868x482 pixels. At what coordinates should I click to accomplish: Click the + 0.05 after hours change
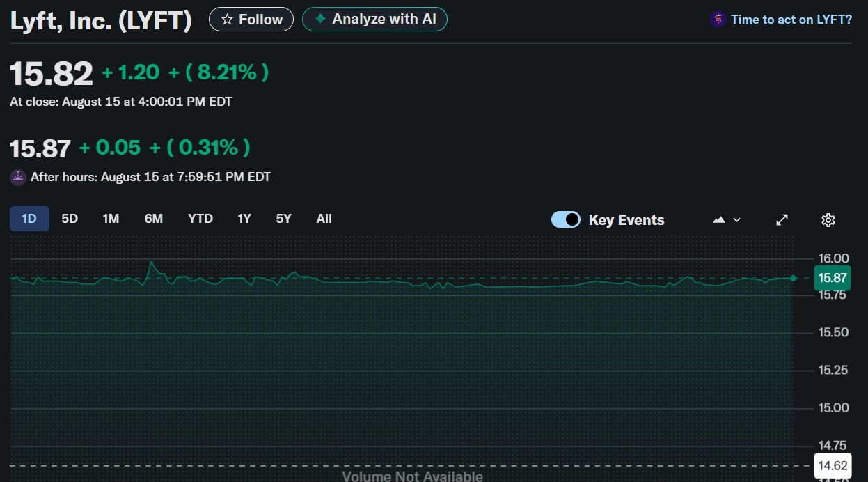pyautogui.click(x=110, y=148)
